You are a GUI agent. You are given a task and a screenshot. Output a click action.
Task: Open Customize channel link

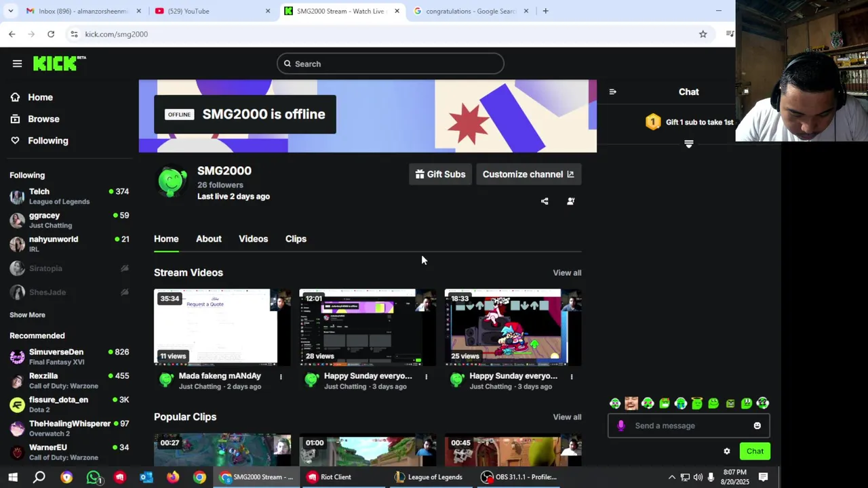[528, 174]
